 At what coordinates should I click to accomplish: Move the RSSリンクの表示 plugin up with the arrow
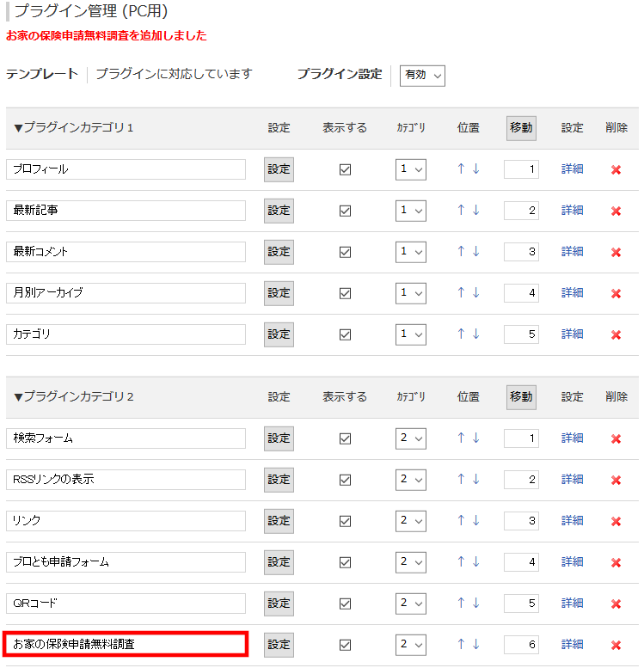click(x=461, y=479)
